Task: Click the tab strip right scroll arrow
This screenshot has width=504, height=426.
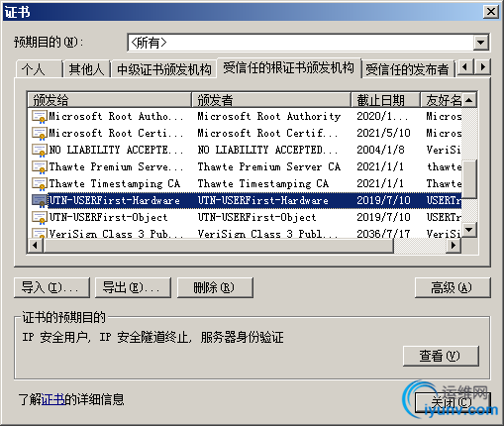Action: pyautogui.click(x=482, y=67)
